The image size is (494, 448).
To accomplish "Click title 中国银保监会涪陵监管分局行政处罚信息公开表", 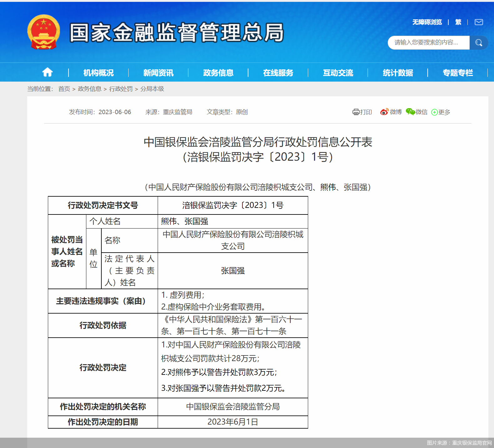I will click(258, 142).
